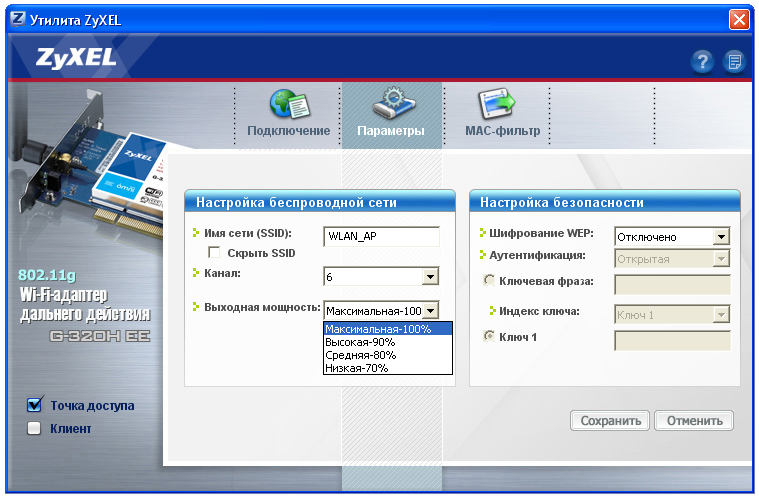Click the MAC-фильтр arrow icon
759x502 pixels.
(x=497, y=103)
